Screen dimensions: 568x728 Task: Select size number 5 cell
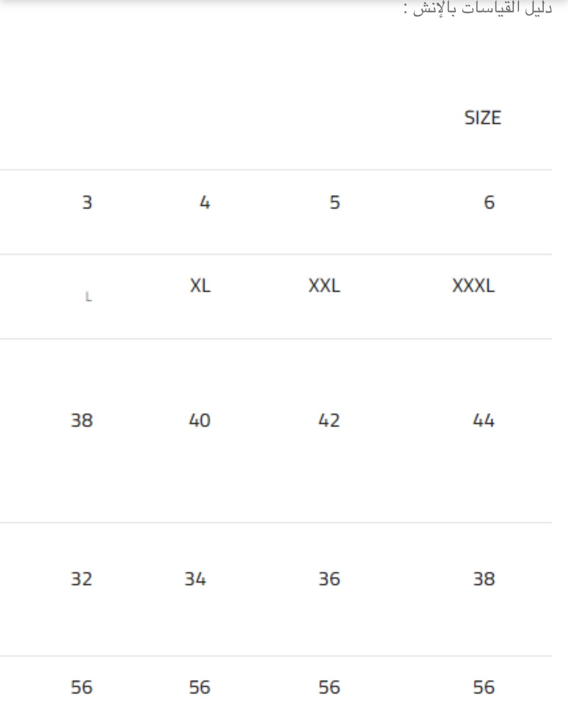click(x=335, y=203)
